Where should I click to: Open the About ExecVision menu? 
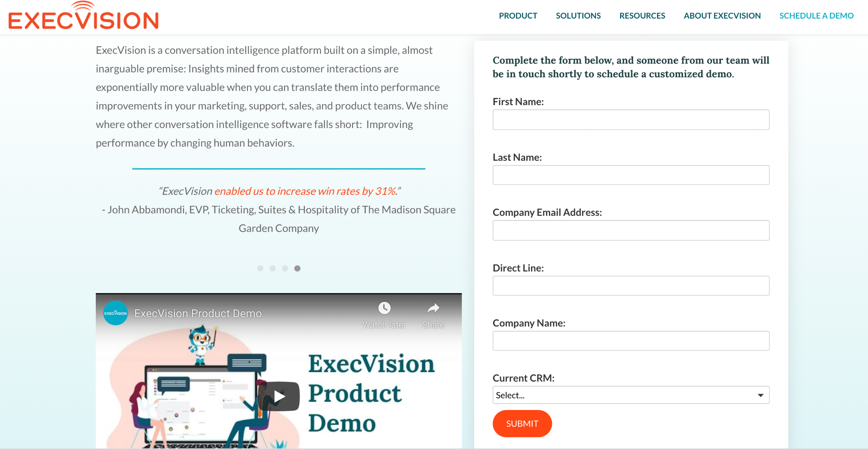(x=722, y=16)
